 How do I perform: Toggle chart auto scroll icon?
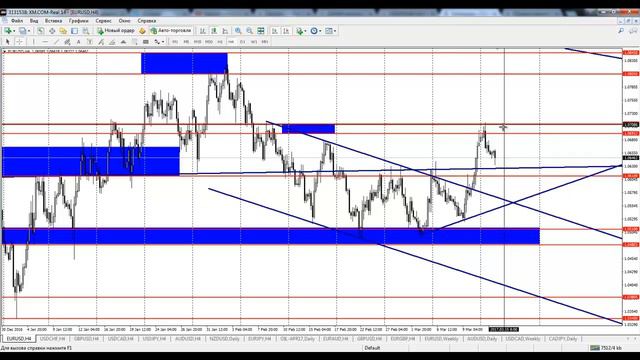click(275, 31)
